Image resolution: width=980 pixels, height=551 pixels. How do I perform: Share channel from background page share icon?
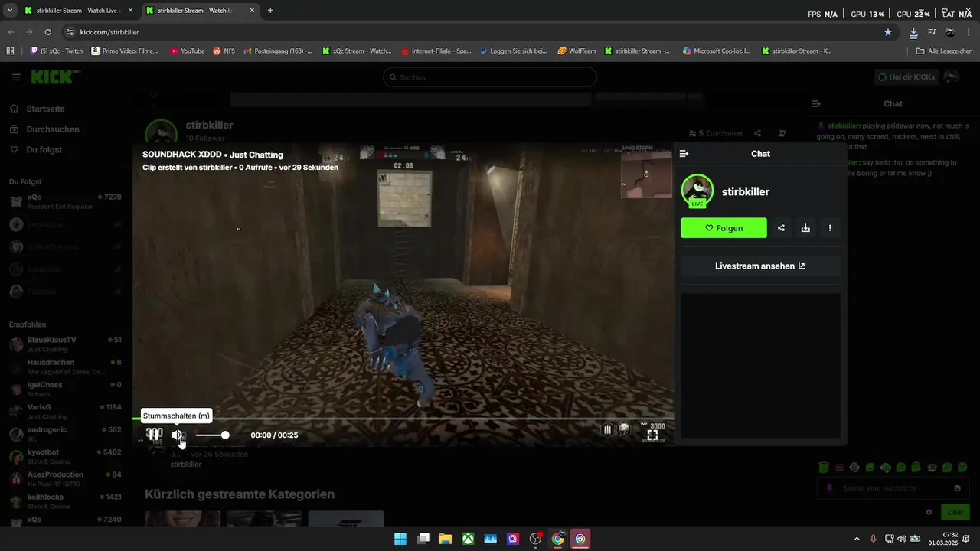pyautogui.click(x=757, y=133)
